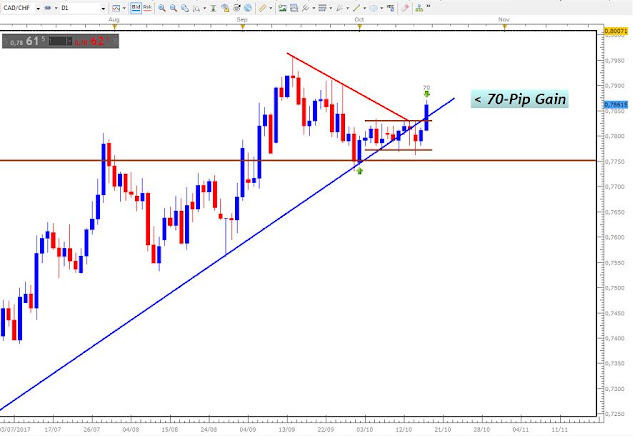
Task: Expand the ellipse shapes dropdown arrow
Action: click(382, 8)
